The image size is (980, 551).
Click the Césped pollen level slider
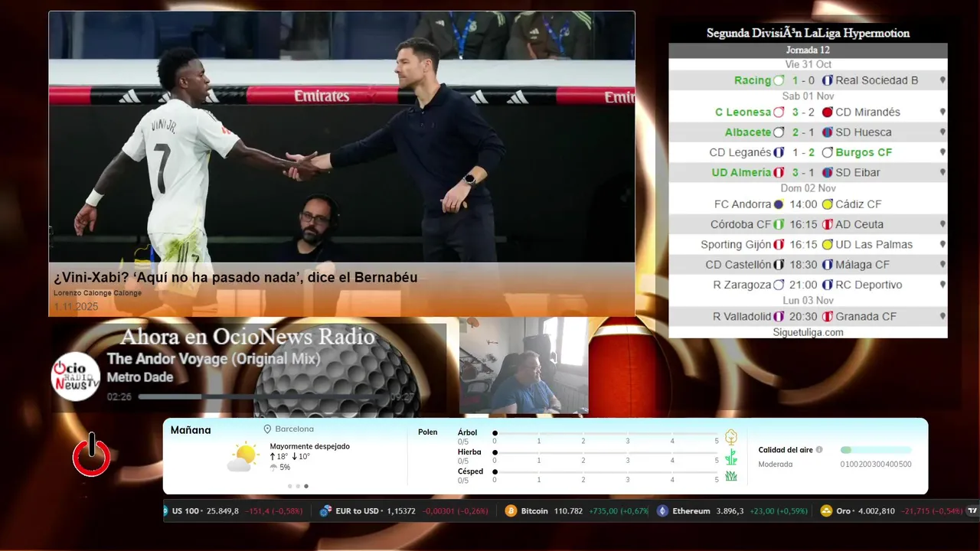click(x=606, y=472)
